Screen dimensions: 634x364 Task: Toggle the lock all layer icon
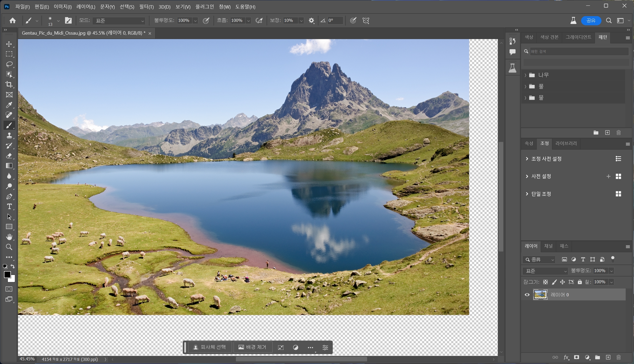pos(580,282)
